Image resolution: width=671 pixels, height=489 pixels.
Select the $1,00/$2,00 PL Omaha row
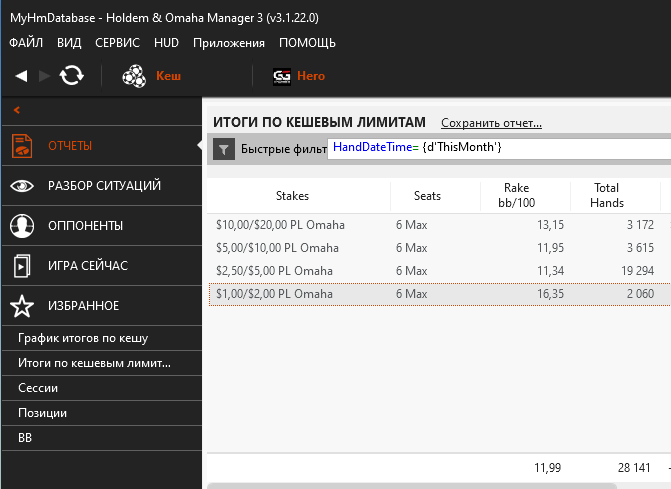point(439,294)
